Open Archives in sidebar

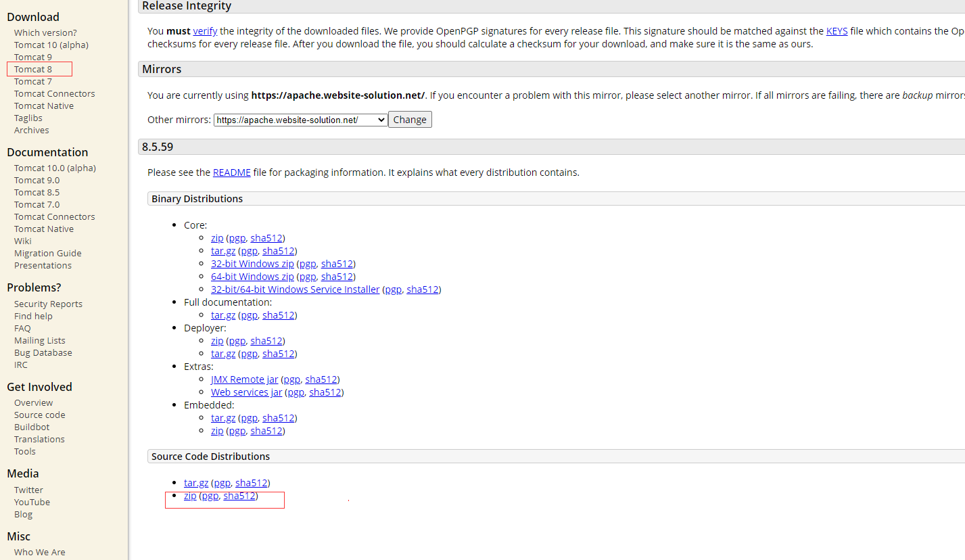click(32, 130)
